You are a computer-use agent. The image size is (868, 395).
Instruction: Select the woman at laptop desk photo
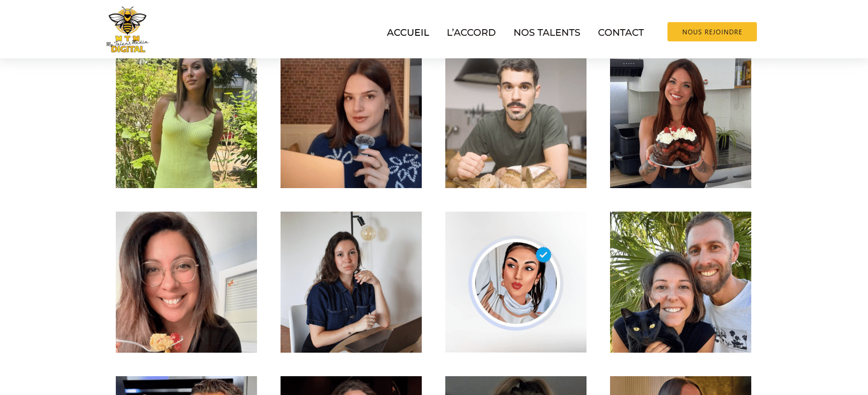[x=351, y=282]
